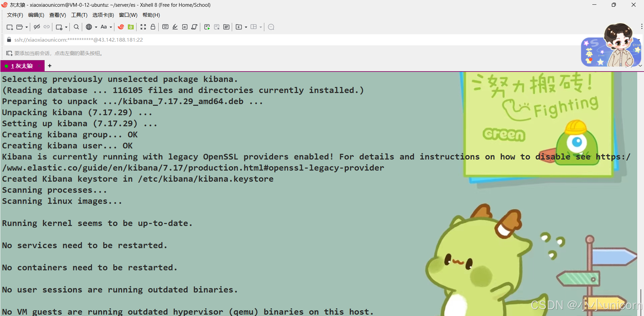Viewport: 644px width, 316px height.
Task: Close the 灰太狼 session tab
Action: click(40, 66)
